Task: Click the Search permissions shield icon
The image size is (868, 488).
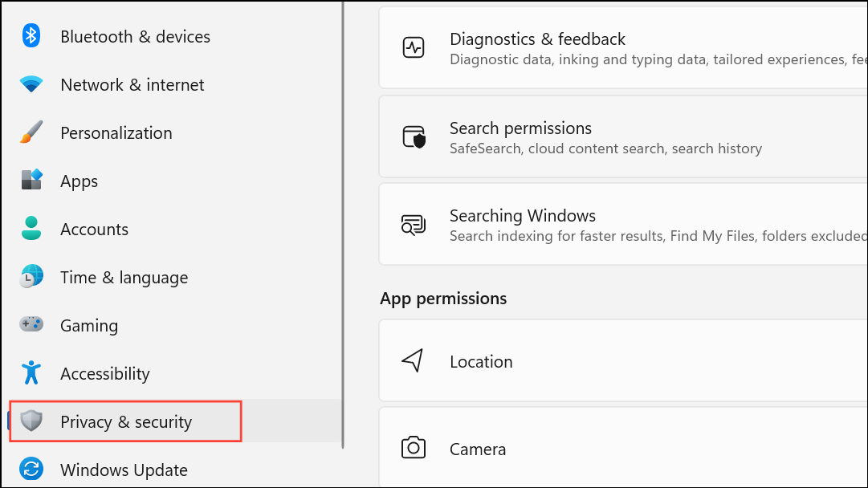Action: [414, 137]
